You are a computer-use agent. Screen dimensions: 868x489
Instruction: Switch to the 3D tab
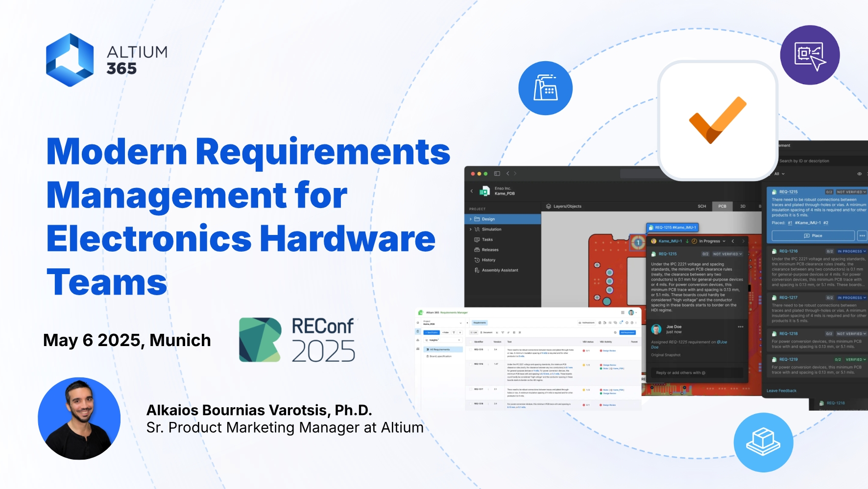(743, 206)
